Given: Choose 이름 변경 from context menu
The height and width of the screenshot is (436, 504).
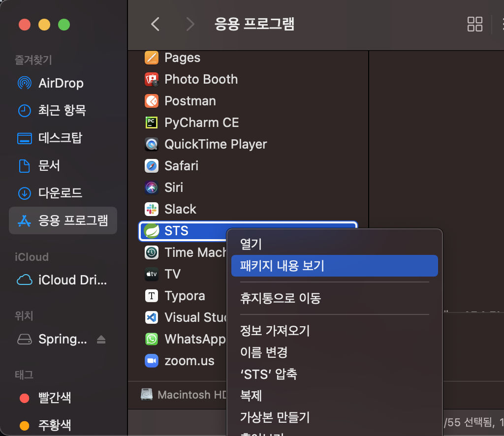Looking at the screenshot, I should [334, 352].
